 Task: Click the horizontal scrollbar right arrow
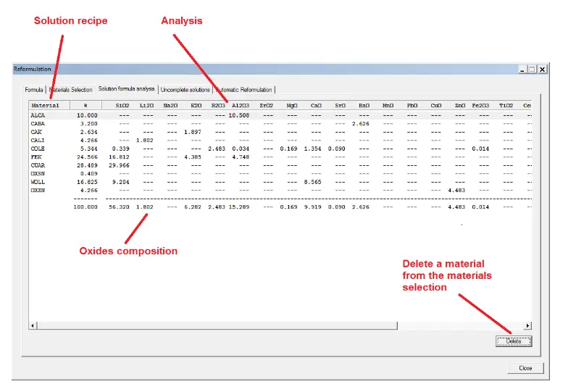click(x=527, y=327)
